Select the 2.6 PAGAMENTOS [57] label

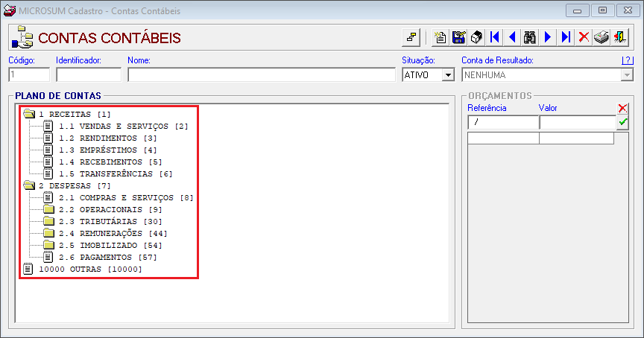[x=107, y=257]
